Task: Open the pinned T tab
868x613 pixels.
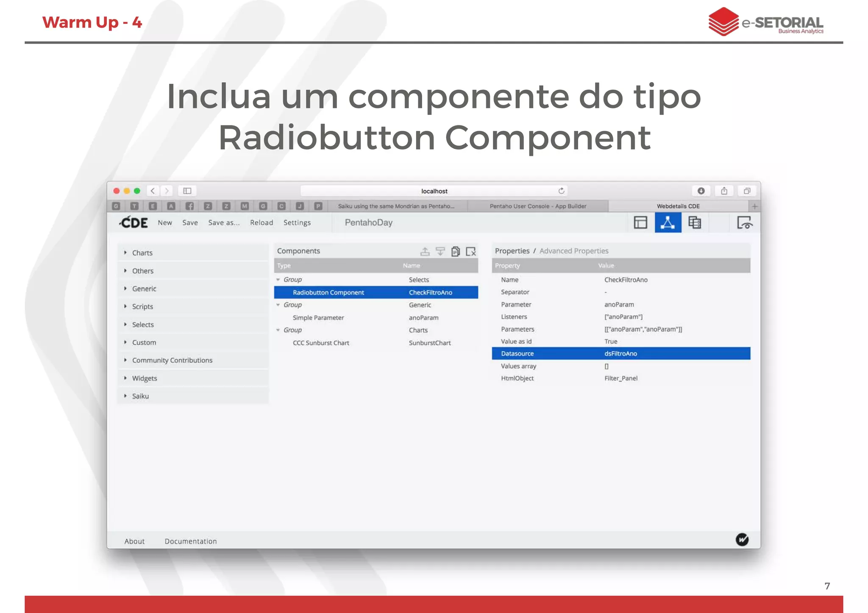Action: pos(134,206)
